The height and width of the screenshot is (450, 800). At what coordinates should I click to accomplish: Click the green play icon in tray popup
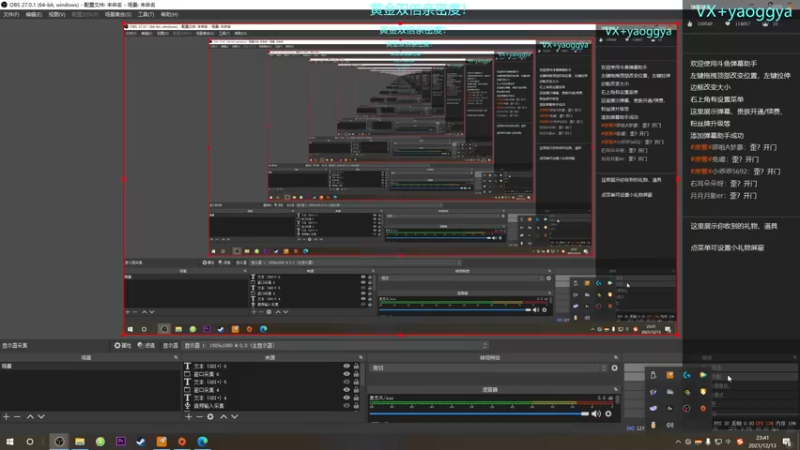[703, 376]
